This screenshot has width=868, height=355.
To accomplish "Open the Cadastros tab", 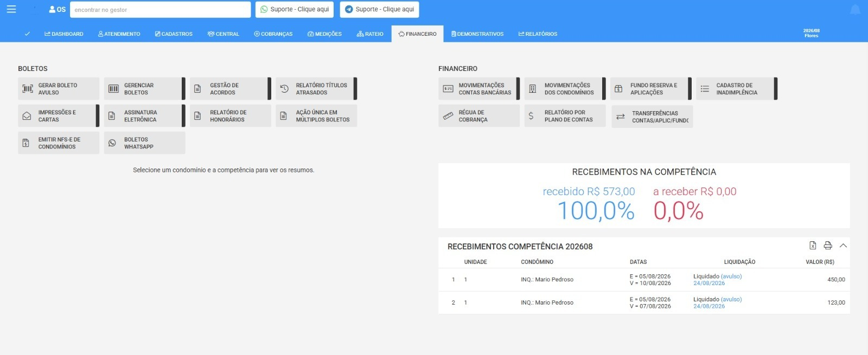I will coord(174,34).
